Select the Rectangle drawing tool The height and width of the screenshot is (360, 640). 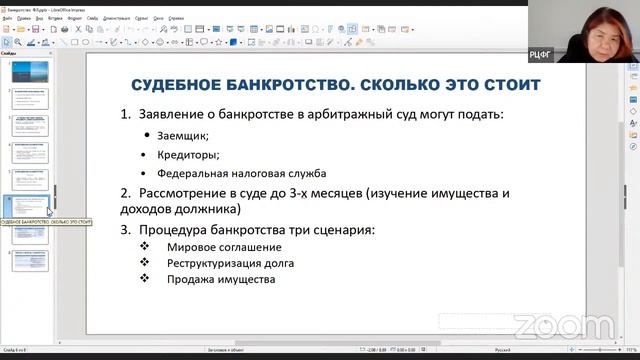coord(74,42)
